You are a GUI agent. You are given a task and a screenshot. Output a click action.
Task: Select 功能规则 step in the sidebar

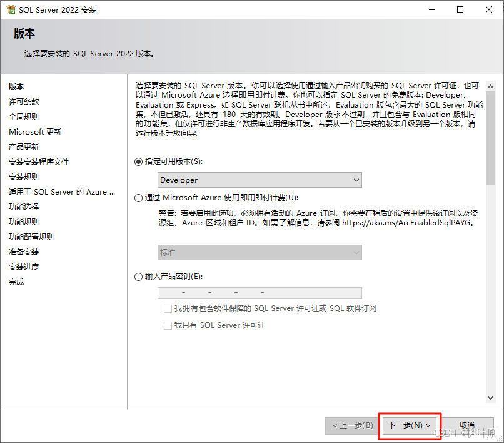pos(24,222)
